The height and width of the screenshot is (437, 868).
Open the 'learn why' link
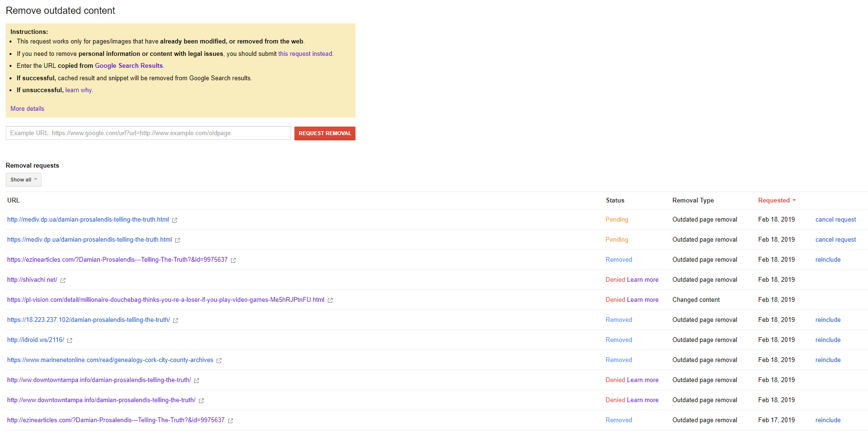pos(79,90)
